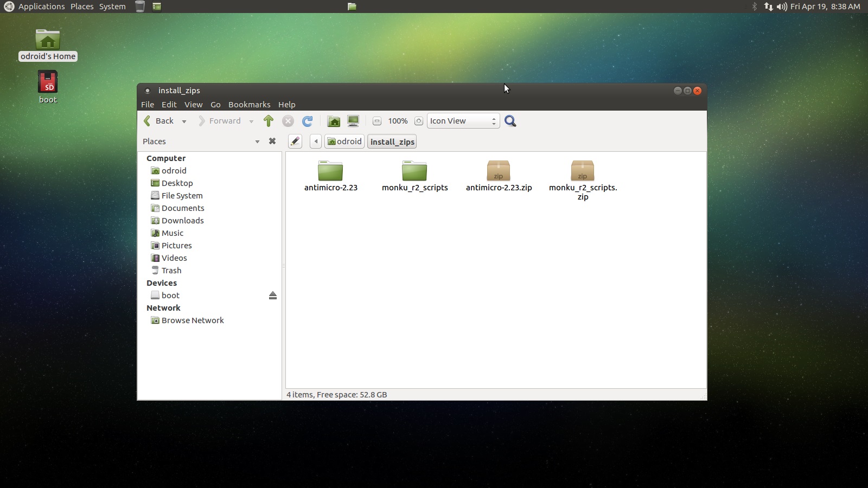
Task: Click the odroid breadcrumb button
Action: pyautogui.click(x=344, y=141)
